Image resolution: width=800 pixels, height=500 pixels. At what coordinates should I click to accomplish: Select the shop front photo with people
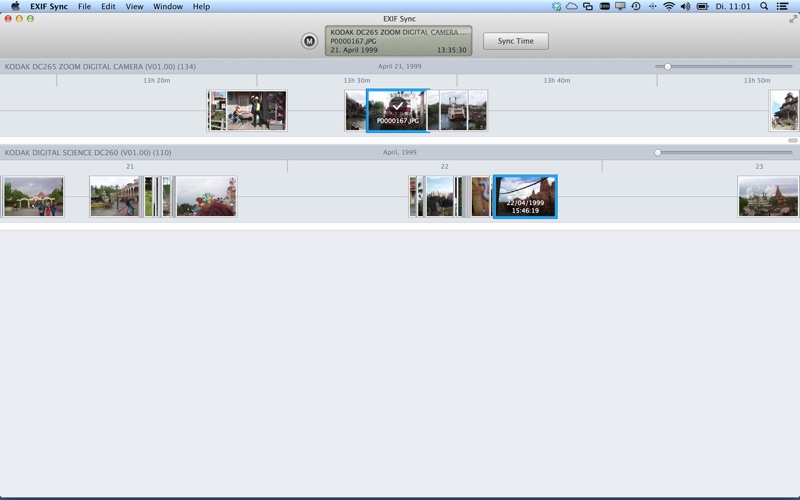(256, 111)
